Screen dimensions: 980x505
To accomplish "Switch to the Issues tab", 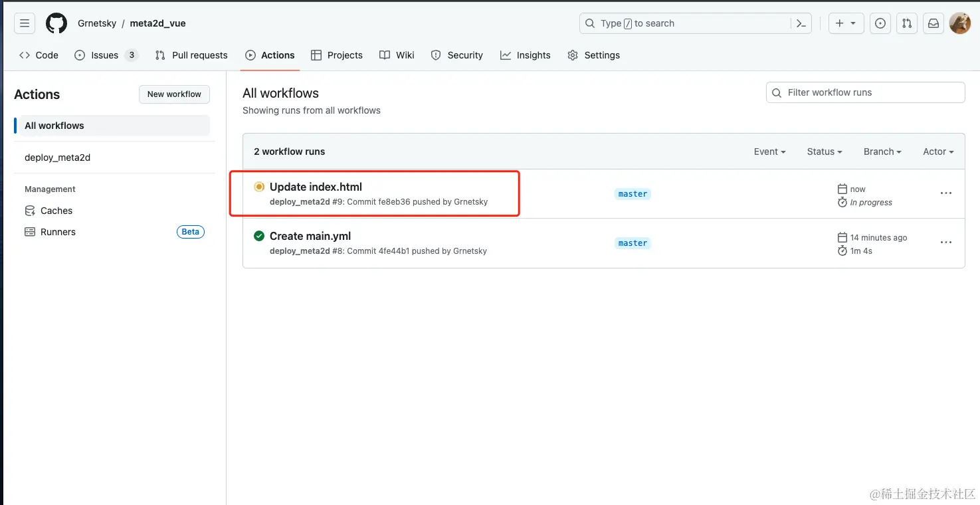I will (x=106, y=55).
